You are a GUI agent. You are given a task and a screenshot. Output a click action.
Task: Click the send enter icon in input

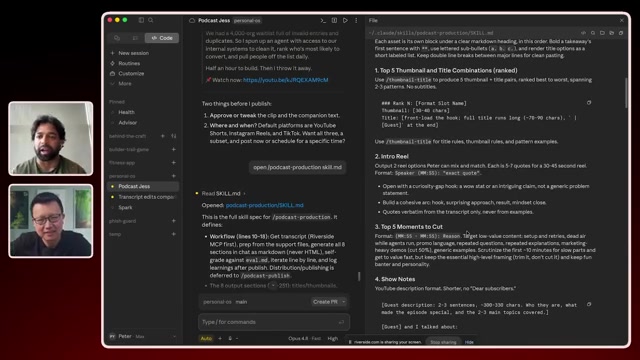[341, 322]
